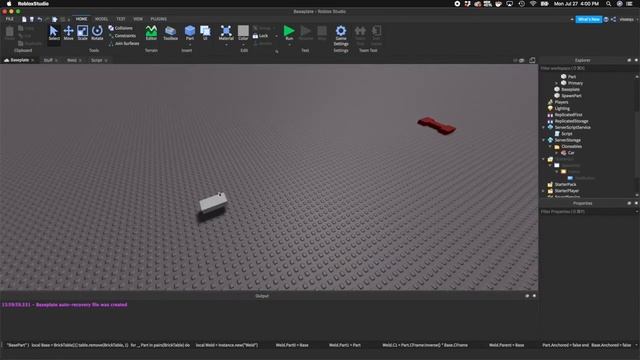
Task: Open the UI insert tool
Action: (205, 33)
